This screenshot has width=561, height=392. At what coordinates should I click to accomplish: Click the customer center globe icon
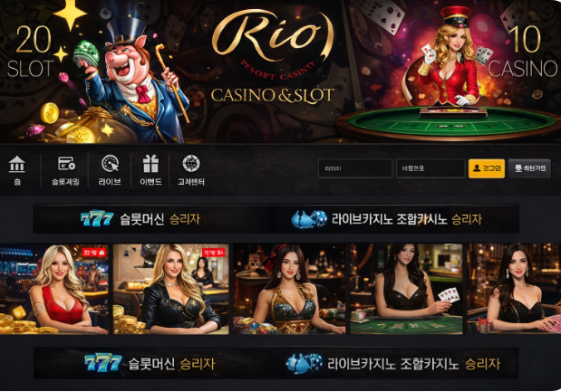click(191, 163)
